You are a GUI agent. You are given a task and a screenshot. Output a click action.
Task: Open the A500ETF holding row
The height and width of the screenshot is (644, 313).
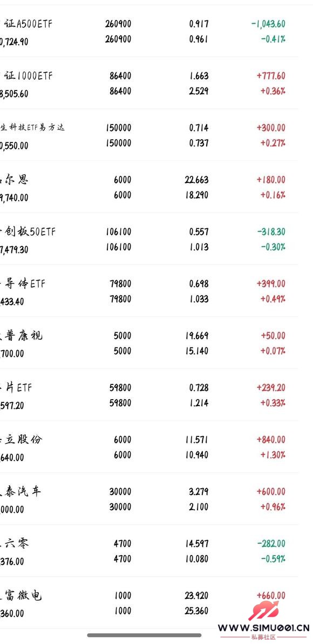point(149,31)
